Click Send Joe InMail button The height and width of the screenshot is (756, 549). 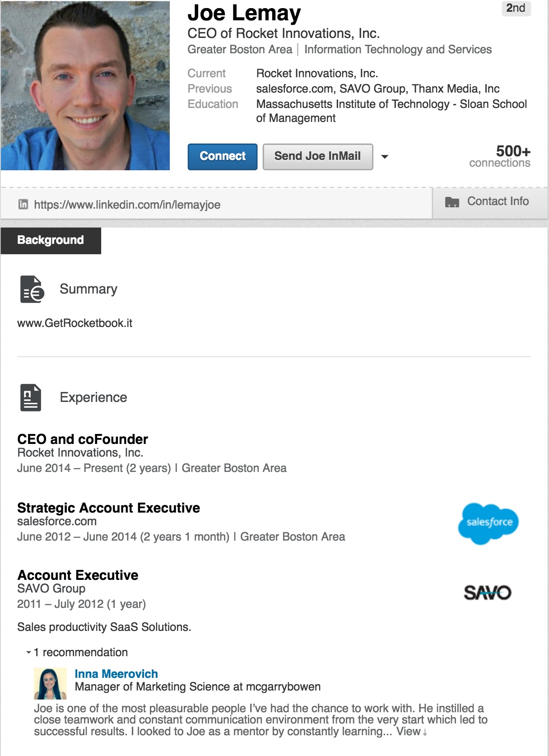point(317,156)
